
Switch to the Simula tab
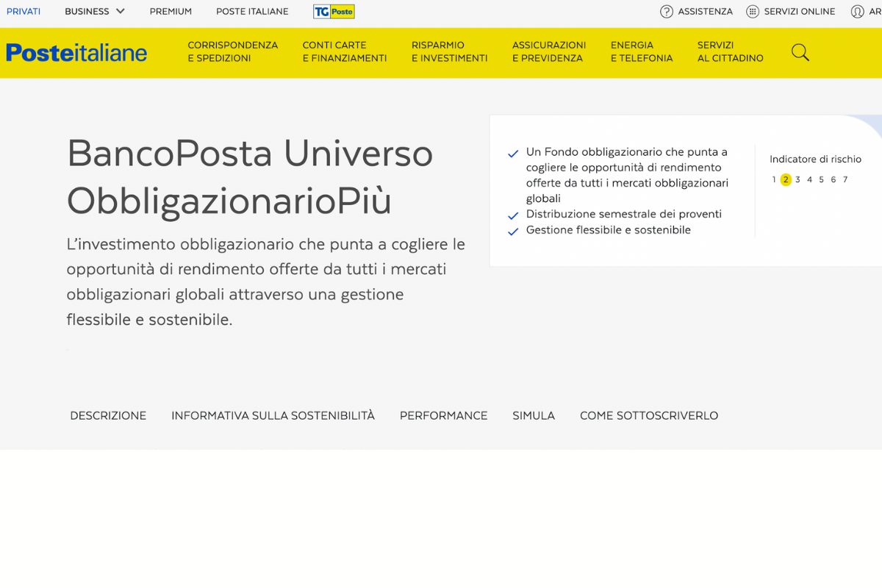pyautogui.click(x=534, y=415)
